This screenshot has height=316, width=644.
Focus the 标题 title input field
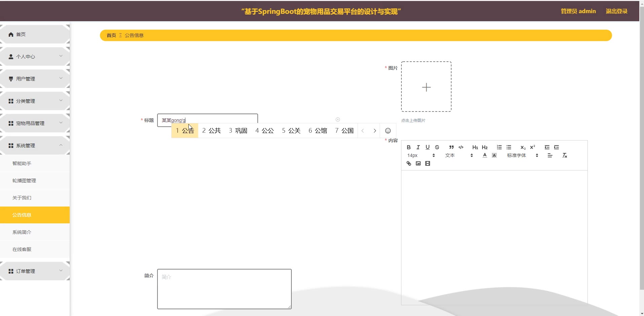click(x=207, y=120)
